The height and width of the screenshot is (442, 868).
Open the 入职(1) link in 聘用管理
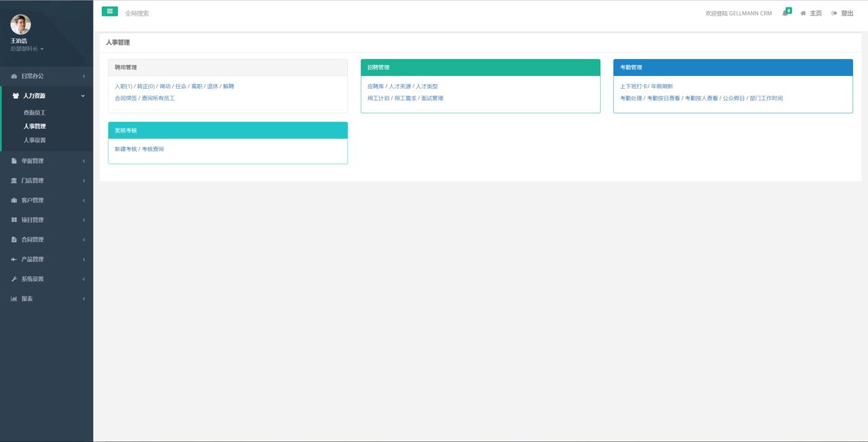click(123, 87)
